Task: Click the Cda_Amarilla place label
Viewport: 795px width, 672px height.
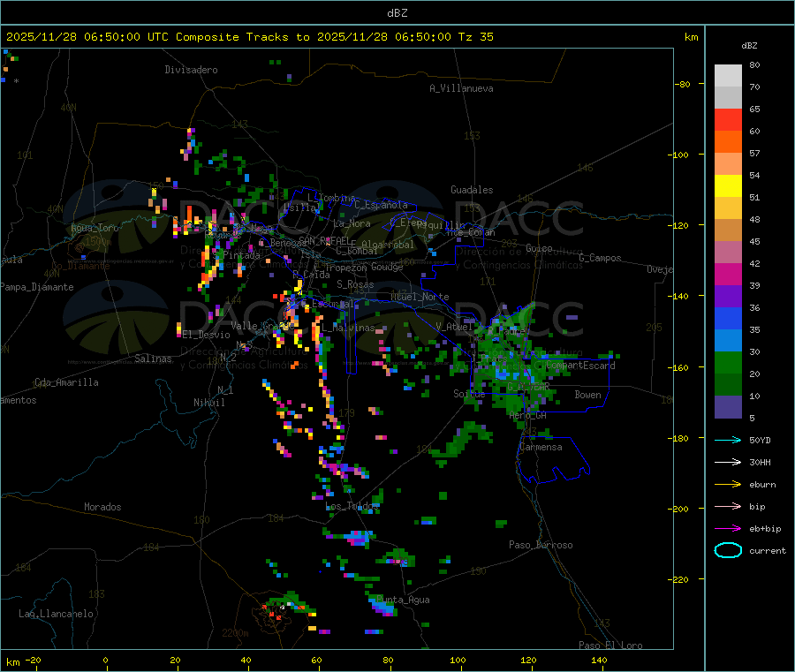Action: click(66, 382)
